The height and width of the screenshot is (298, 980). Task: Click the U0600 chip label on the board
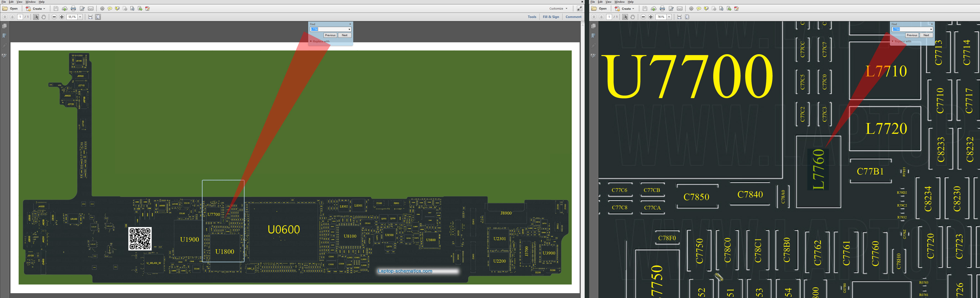point(284,229)
